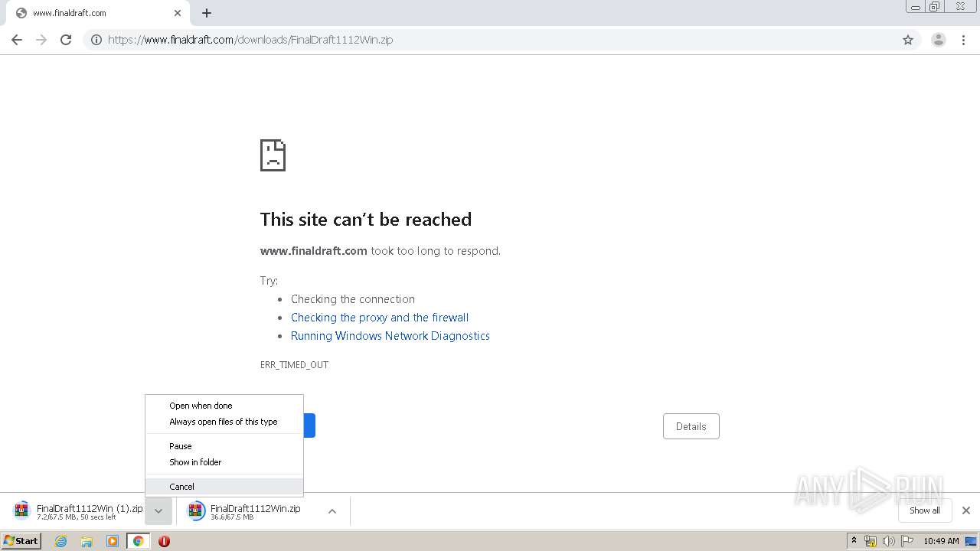Show hidden system tray icons

point(854,541)
